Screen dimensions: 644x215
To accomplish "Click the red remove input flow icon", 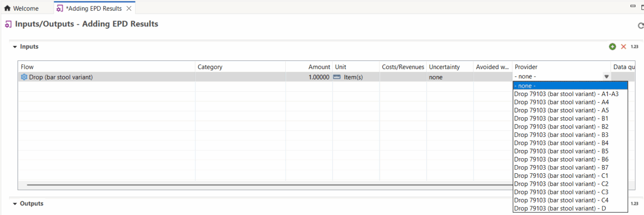I will point(623,46).
